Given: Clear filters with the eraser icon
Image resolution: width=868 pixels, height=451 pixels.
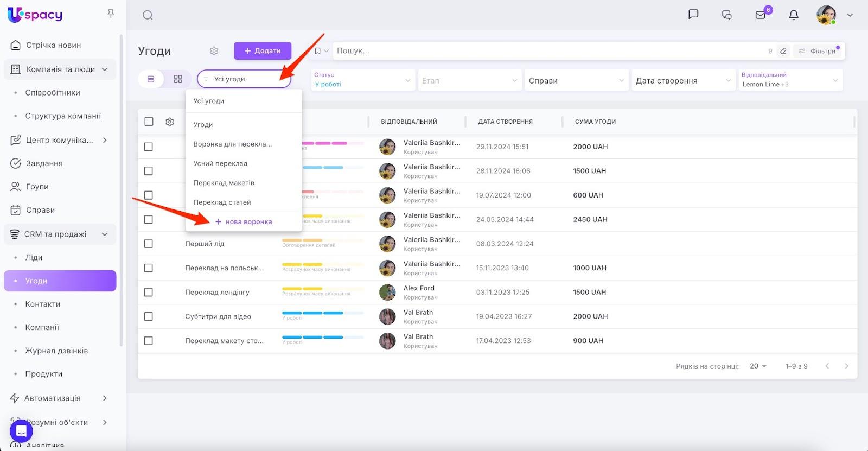Looking at the screenshot, I should click(x=783, y=51).
